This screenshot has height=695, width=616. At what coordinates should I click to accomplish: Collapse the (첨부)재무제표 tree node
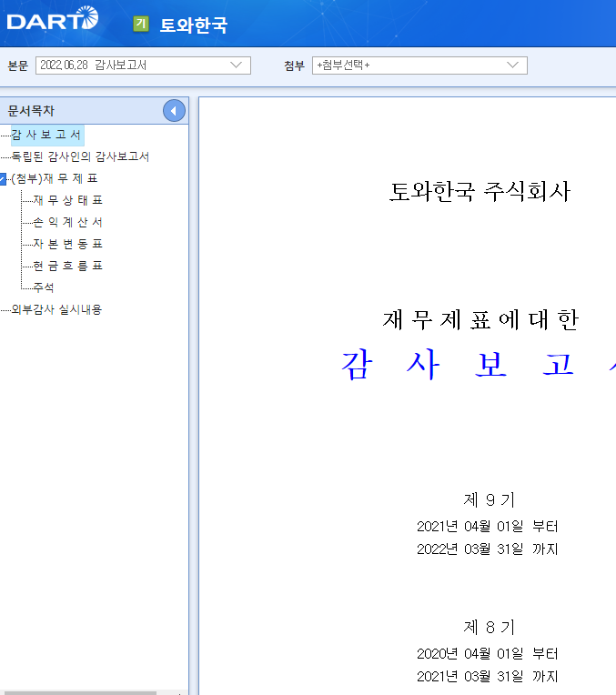pos(3,179)
